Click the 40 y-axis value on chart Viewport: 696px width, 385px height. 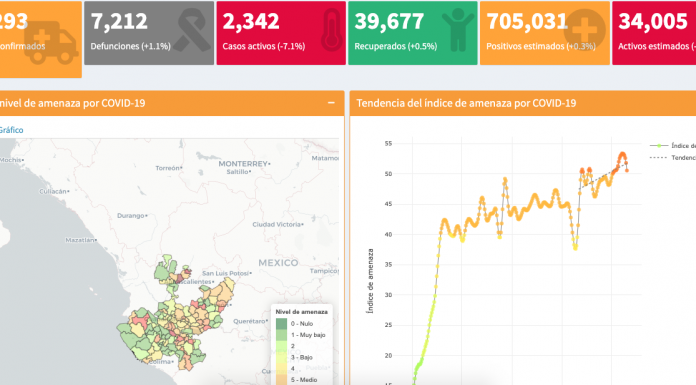point(388,234)
